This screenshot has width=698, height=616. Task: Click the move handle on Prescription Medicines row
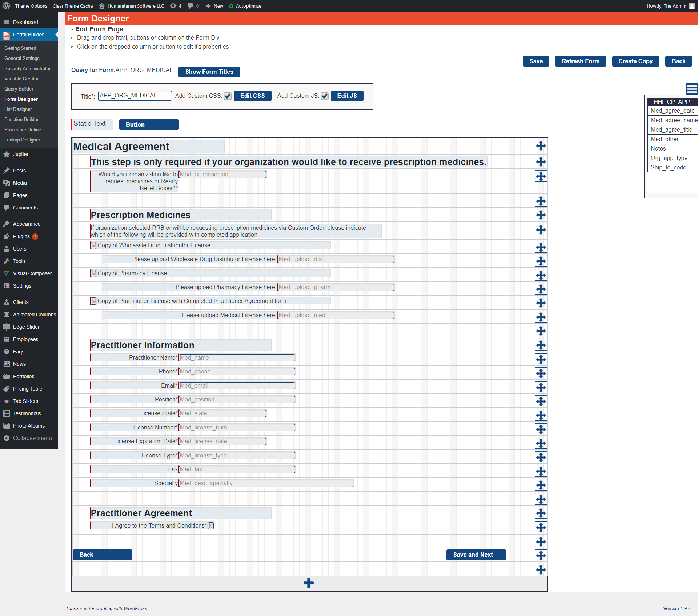click(541, 215)
